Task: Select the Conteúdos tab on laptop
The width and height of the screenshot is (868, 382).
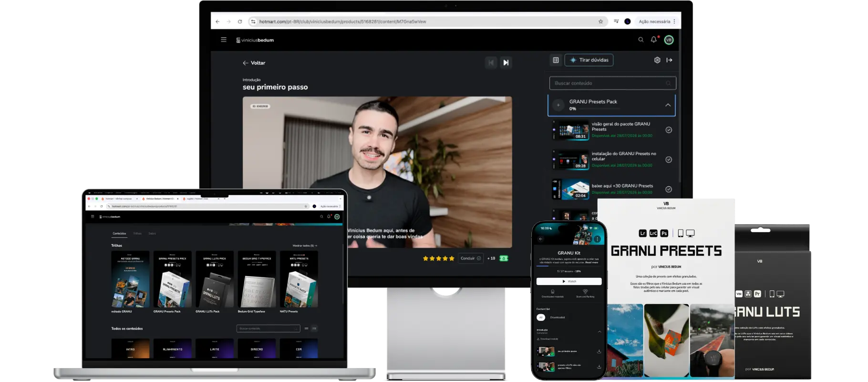Action: tap(119, 233)
